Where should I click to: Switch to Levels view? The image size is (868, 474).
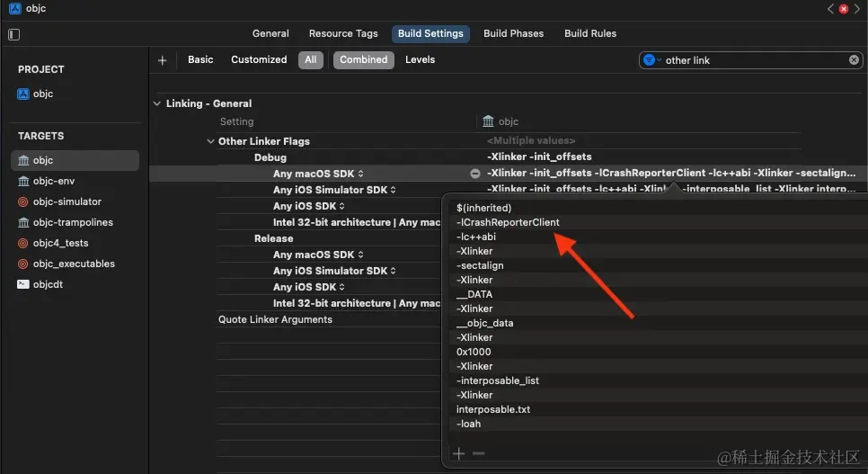pyautogui.click(x=420, y=59)
